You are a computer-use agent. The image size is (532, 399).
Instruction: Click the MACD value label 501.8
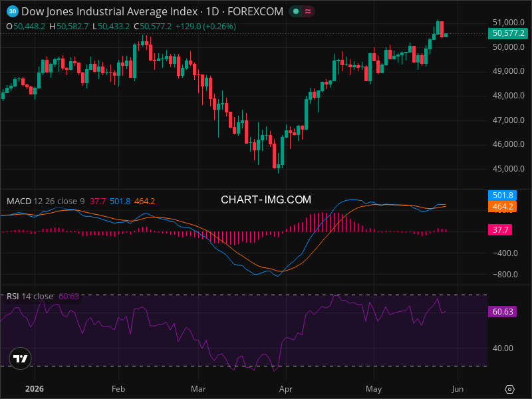point(503,196)
